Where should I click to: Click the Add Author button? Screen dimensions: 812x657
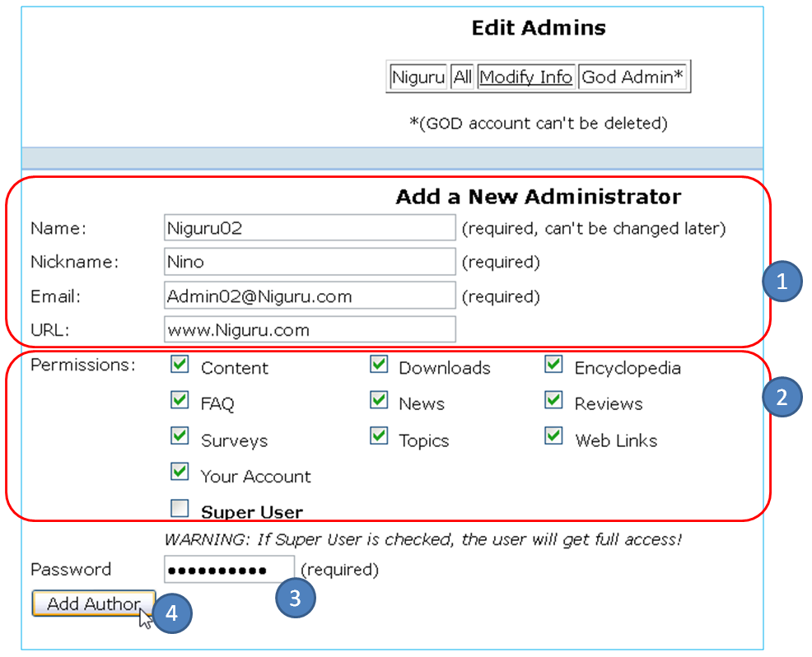pos(92,603)
